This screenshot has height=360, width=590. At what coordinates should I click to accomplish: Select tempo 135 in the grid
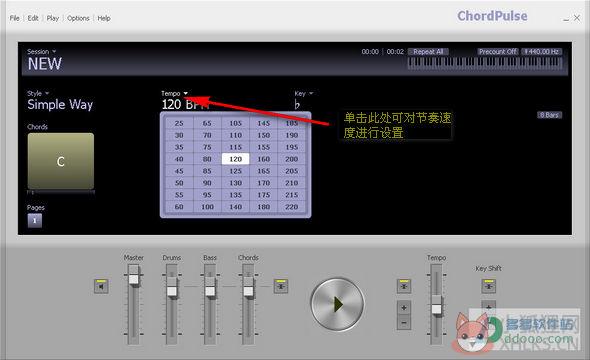click(x=236, y=195)
